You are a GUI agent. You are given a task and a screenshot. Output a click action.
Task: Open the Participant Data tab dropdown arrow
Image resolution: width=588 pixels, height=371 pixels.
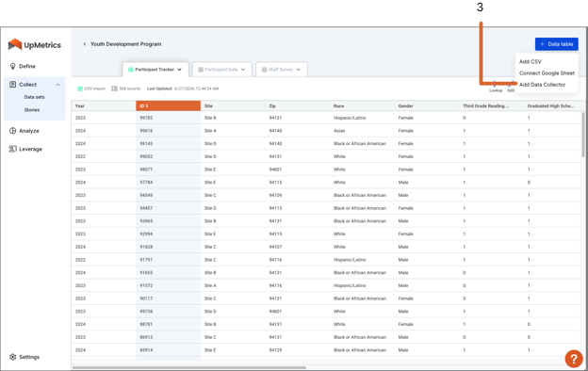[x=243, y=70]
